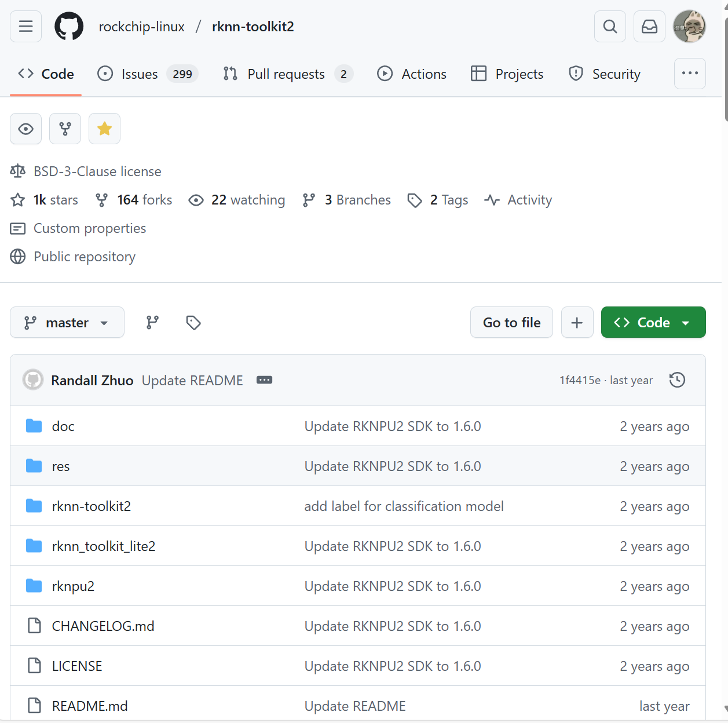
Task: Open the README.md file
Action: pyautogui.click(x=90, y=706)
